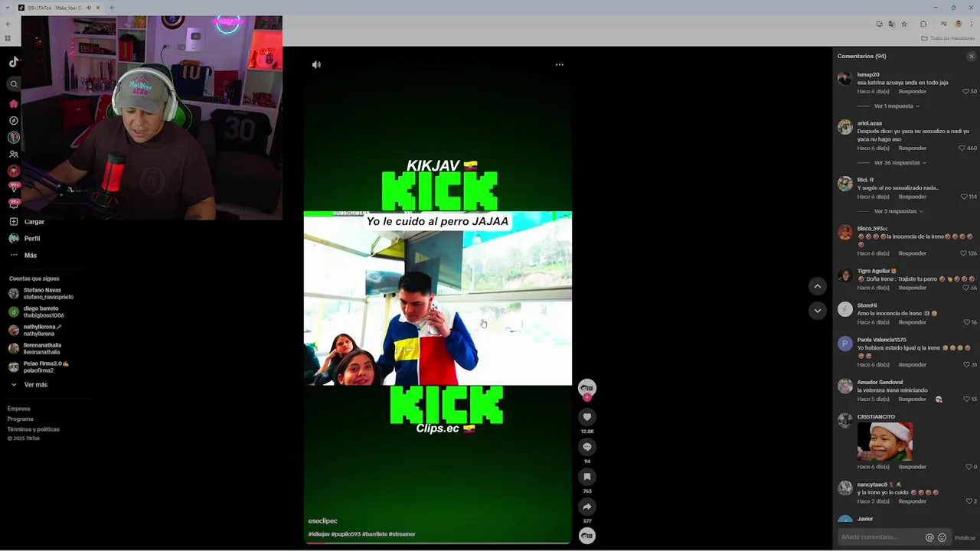Save the video with the bookmark icon
The width and height of the screenshot is (980, 551).
click(x=587, y=477)
